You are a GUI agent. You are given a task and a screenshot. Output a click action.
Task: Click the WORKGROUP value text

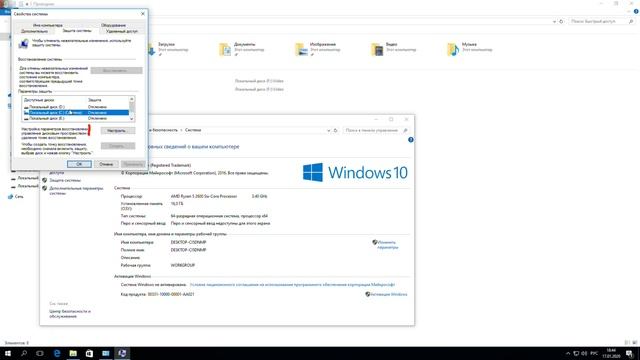182,265
